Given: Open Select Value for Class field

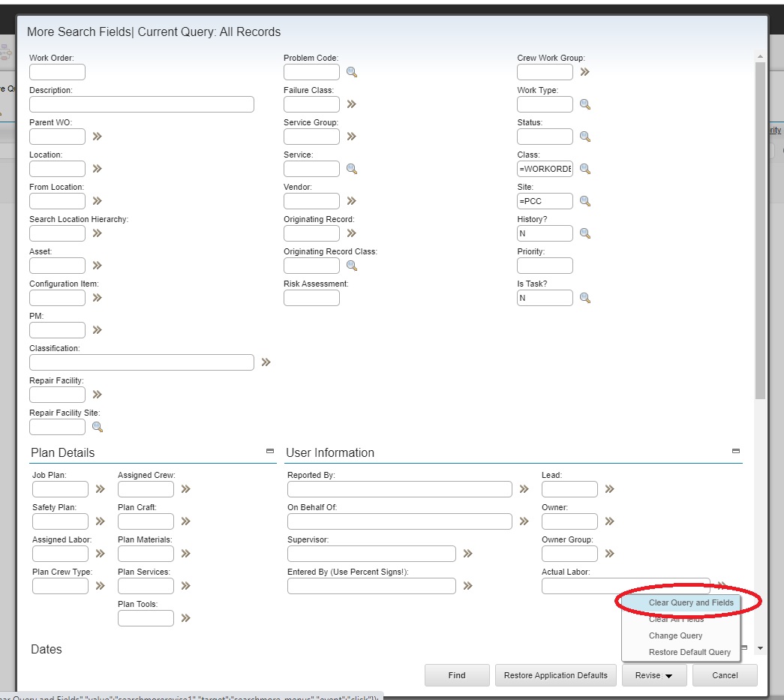Looking at the screenshot, I should pos(585,169).
